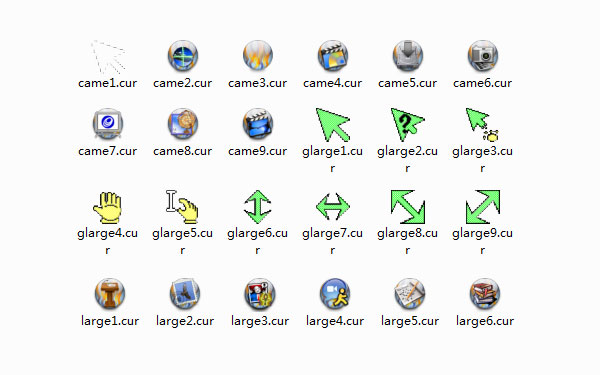The width and height of the screenshot is (600, 375).
Task: Click the glarge4.cur yellow hand cursor
Action: pos(108,207)
